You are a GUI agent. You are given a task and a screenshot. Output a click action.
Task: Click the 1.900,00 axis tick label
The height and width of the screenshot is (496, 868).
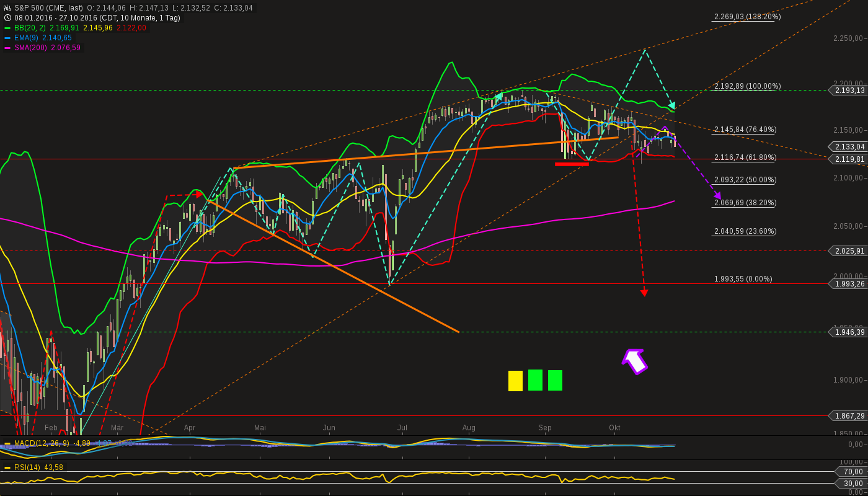click(849, 380)
